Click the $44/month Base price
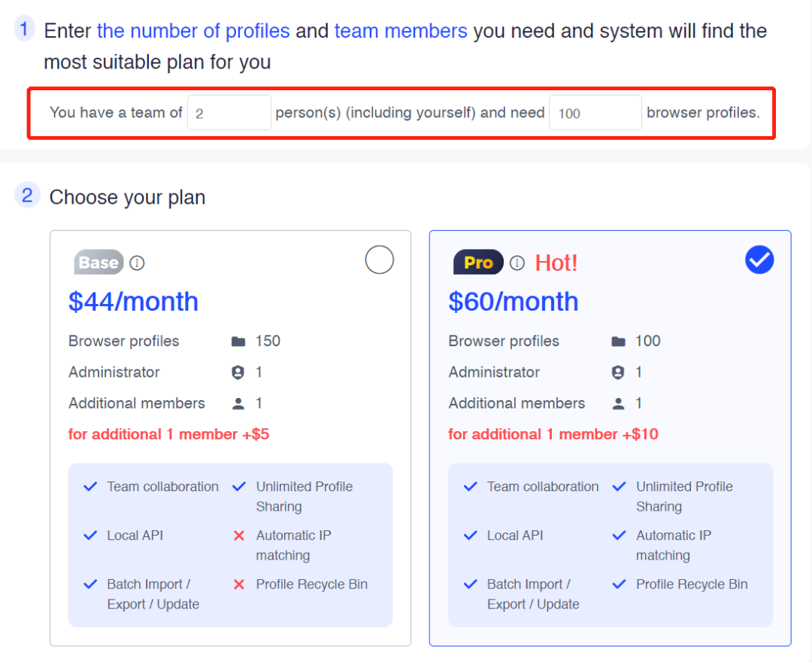The width and height of the screenshot is (812, 662). (133, 302)
